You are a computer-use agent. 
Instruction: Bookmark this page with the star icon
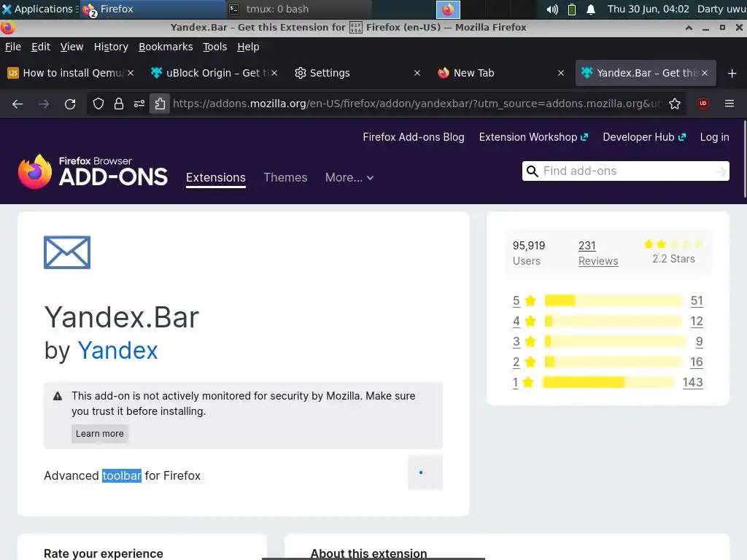(x=675, y=104)
